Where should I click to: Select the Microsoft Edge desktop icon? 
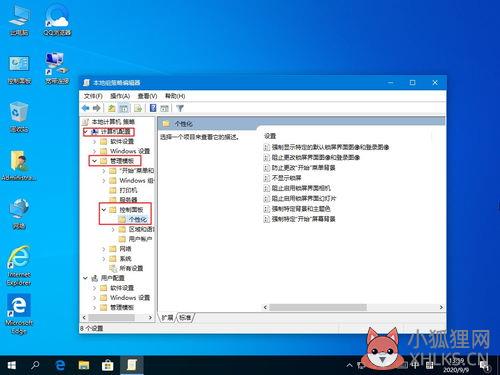(19, 314)
